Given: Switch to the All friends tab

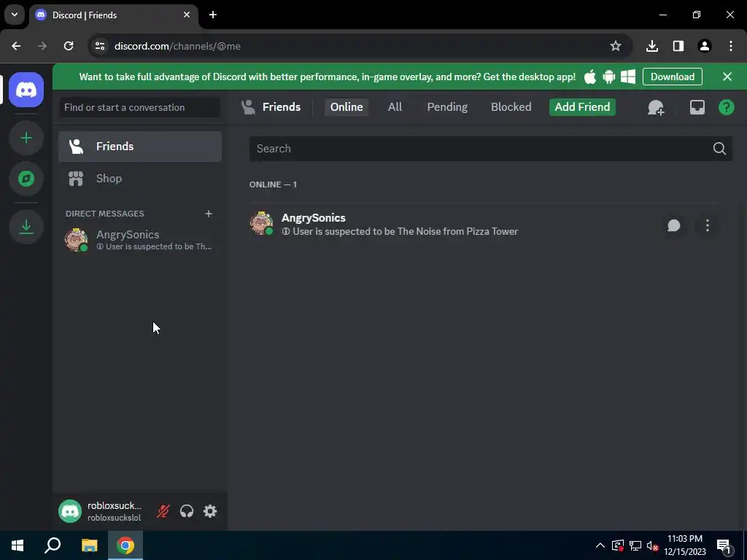Looking at the screenshot, I should 395,106.
